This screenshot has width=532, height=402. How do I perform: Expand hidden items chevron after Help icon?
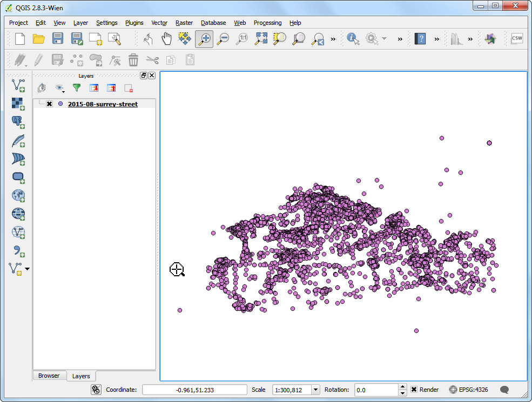tap(436, 39)
